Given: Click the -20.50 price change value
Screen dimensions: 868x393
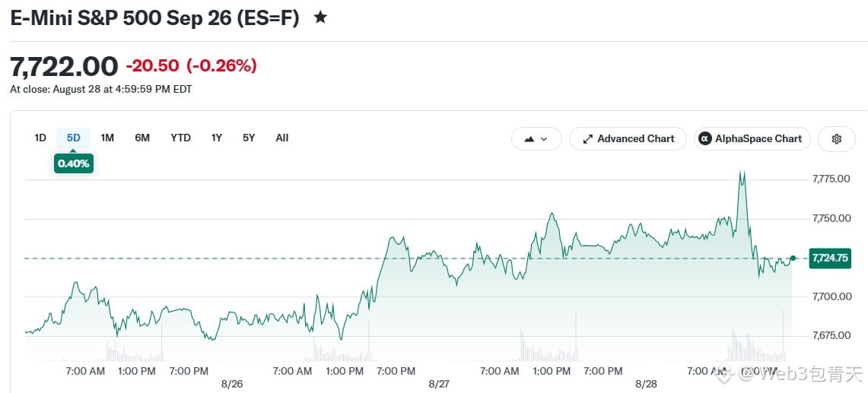Looking at the screenshot, I should (x=152, y=66).
